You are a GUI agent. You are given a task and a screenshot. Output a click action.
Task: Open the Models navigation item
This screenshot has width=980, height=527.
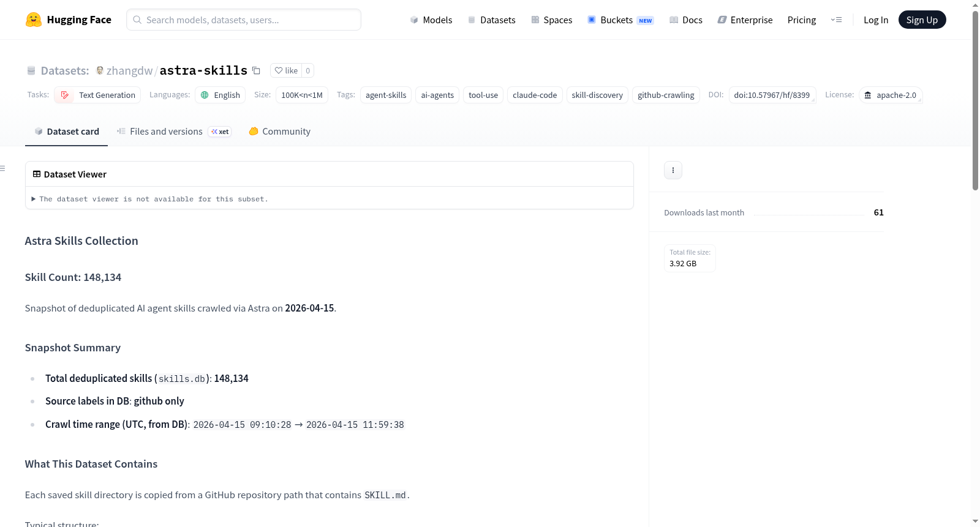click(x=431, y=20)
